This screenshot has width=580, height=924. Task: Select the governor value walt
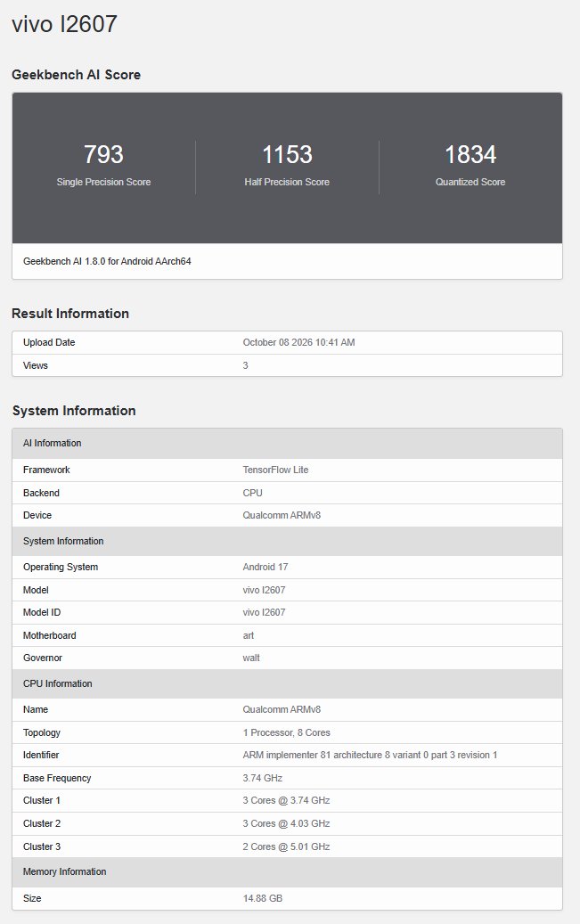tap(251, 658)
